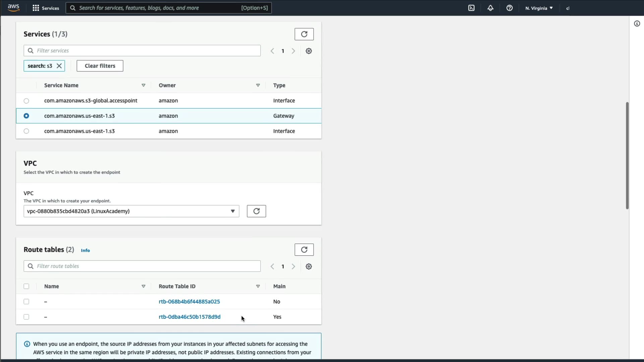Image resolution: width=644 pixels, height=362 pixels.
Task: Refresh the Services list
Action: tap(304, 34)
